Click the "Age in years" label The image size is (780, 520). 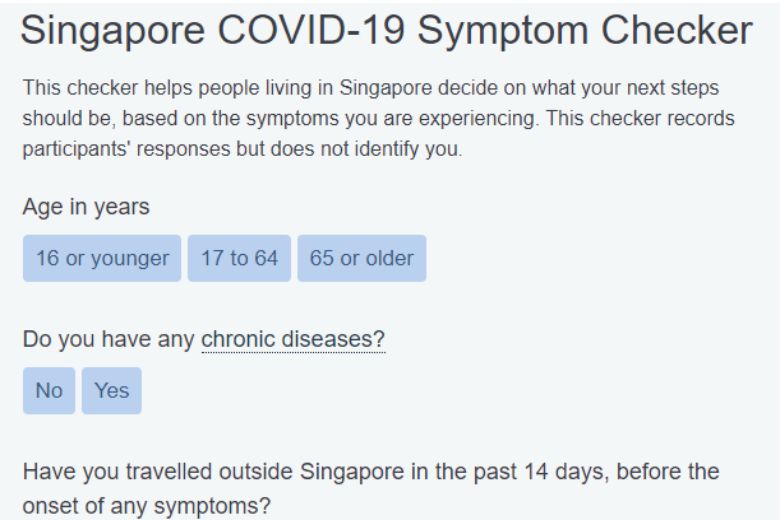(86, 207)
